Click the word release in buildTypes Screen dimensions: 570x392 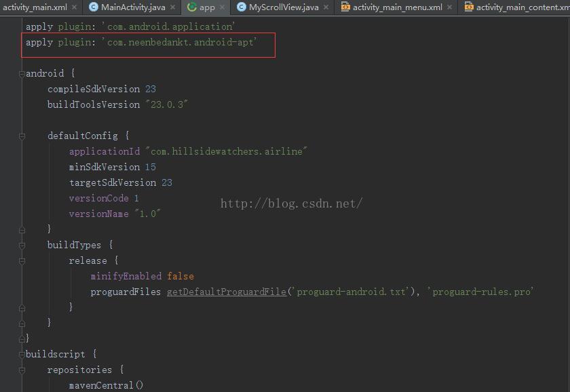point(88,261)
